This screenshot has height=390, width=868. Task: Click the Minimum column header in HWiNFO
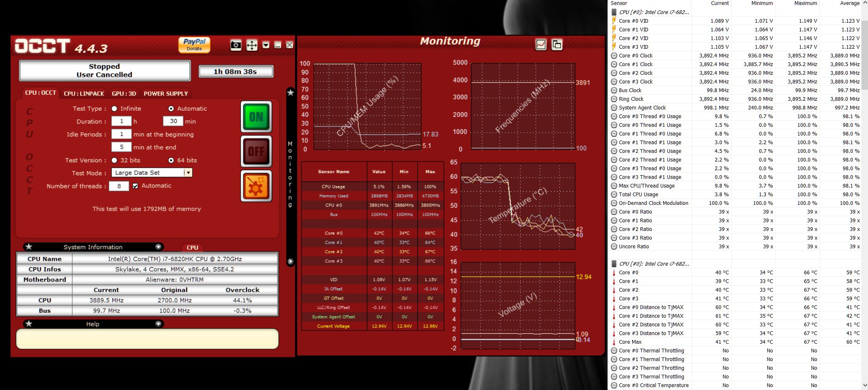(753, 3)
